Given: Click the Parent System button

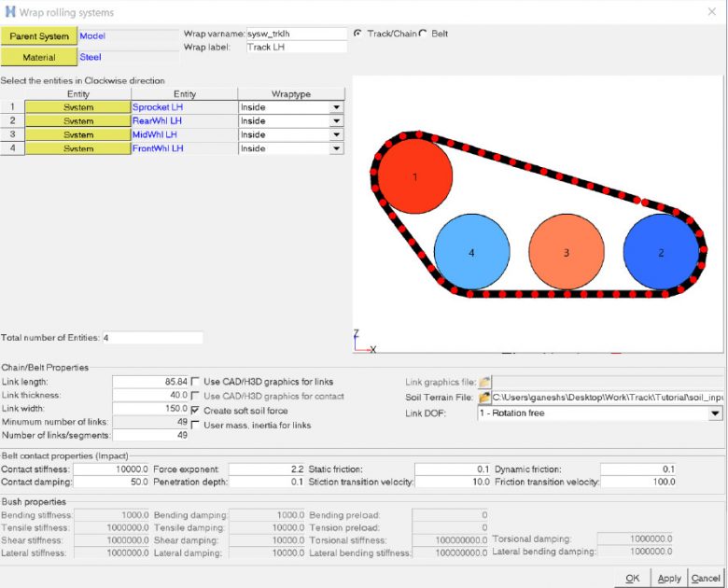Looking at the screenshot, I should [39, 36].
